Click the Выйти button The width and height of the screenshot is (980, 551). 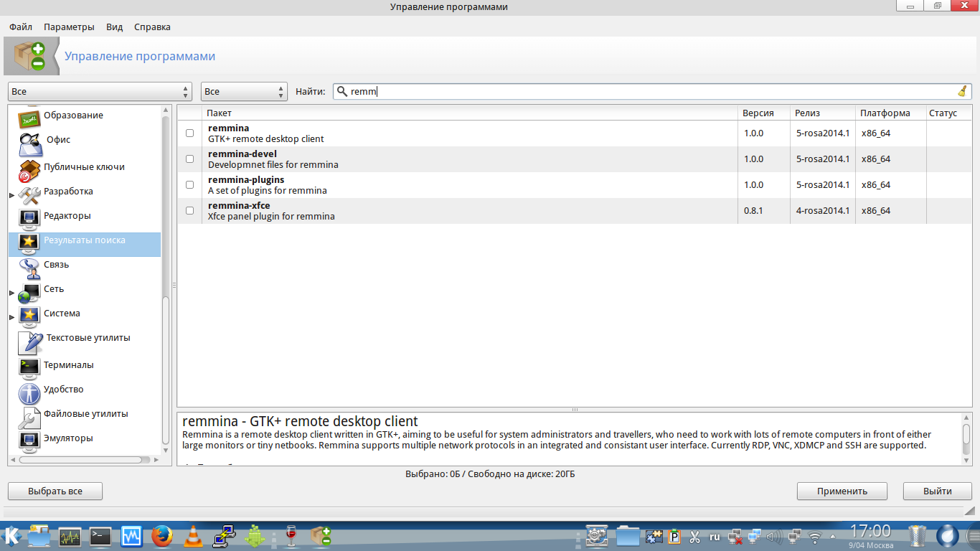tap(938, 491)
